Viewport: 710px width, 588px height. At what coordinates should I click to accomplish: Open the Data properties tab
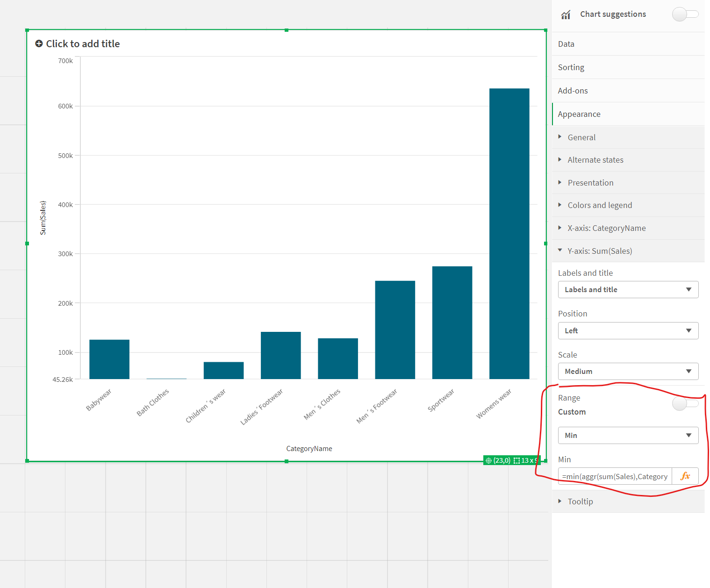tap(566, 44)
